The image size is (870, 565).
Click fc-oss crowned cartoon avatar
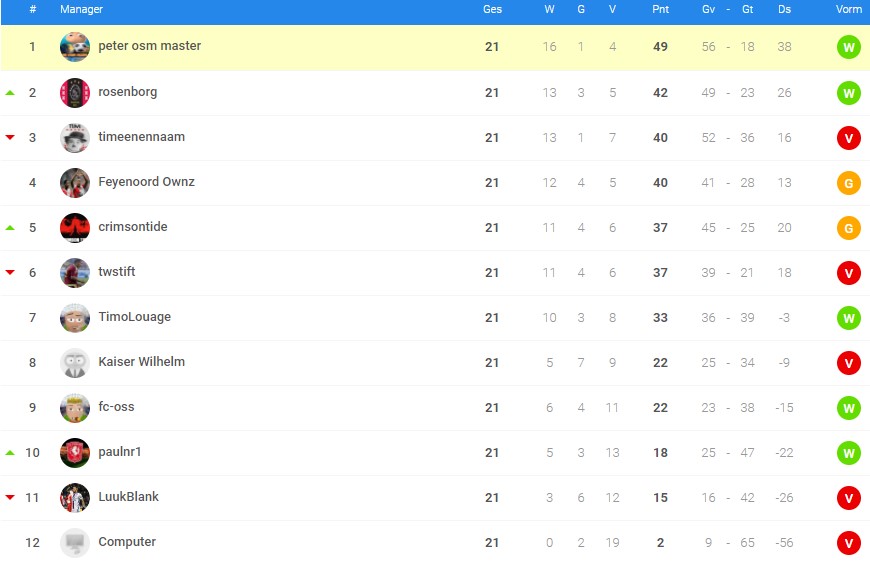pos(75,407)
